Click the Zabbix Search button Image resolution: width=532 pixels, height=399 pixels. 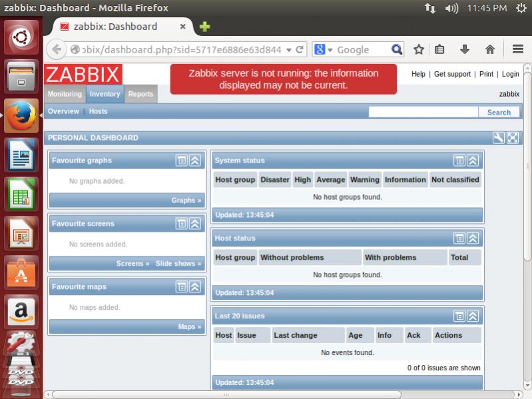pos(499,113)
